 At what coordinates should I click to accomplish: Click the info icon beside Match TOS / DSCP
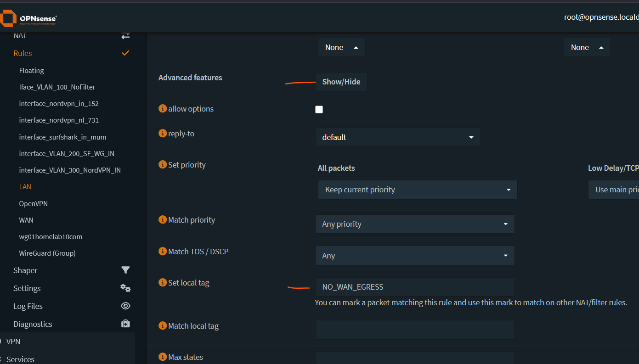click(162, 252)
